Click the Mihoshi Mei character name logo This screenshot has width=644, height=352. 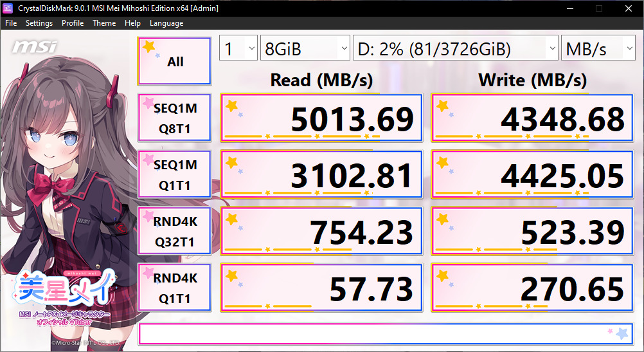coord(64,288)
